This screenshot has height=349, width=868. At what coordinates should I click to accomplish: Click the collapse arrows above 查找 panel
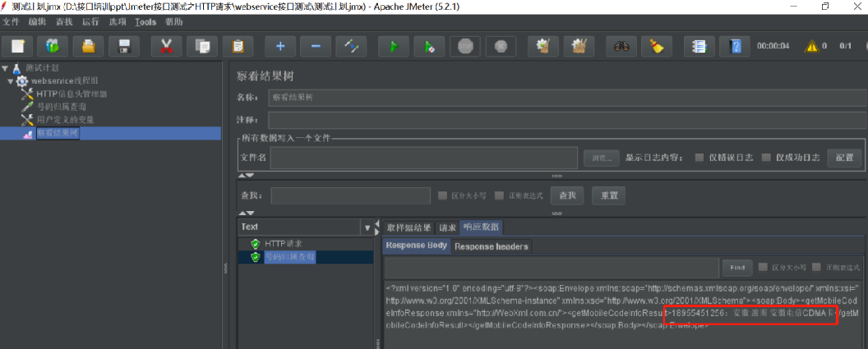pos(246,176)
